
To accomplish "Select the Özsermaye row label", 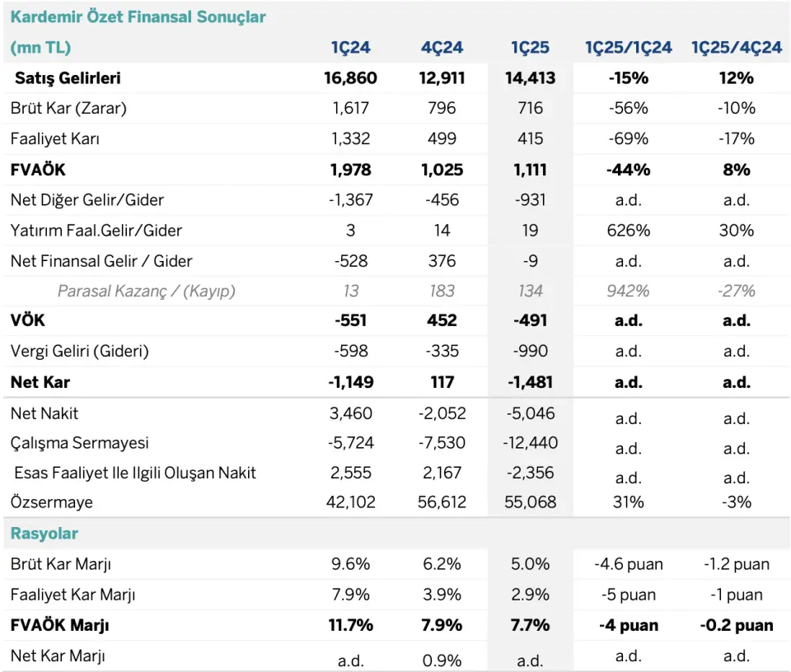I will tap(51, 502).
